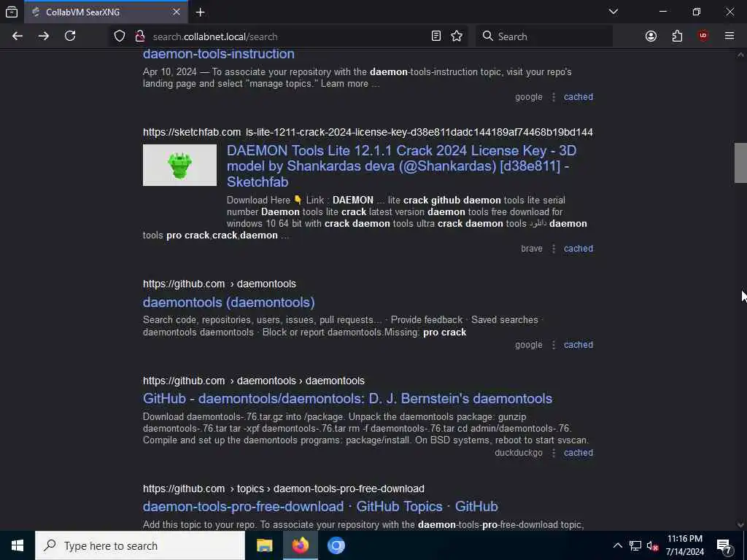Open options dots next to duckduckgo engine

pyautogui.click(x=553, y=453)
